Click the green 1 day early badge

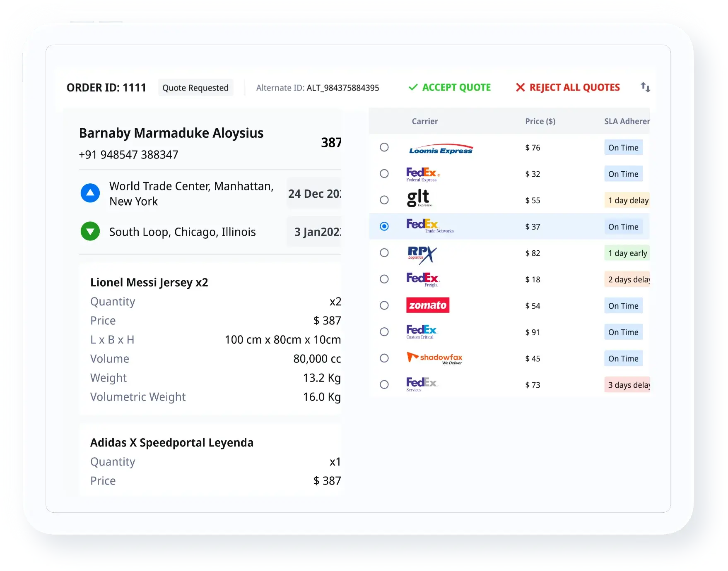[x=627, y=253]
